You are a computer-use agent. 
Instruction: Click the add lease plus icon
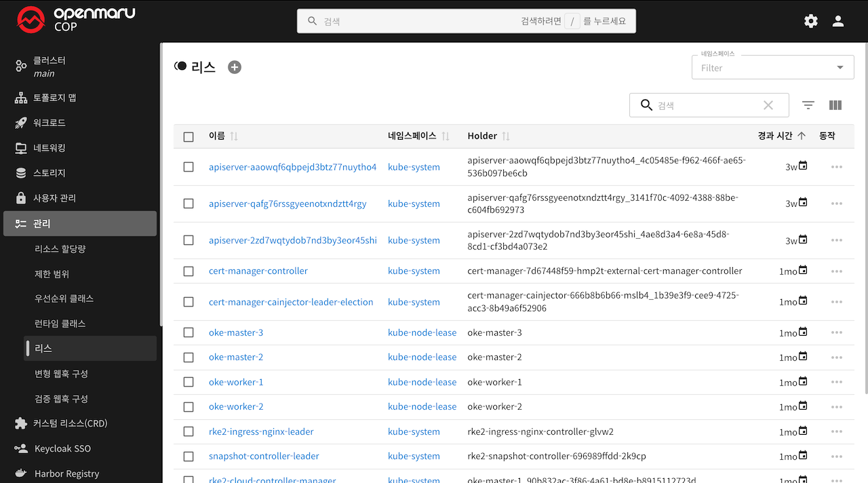point(235,67)
